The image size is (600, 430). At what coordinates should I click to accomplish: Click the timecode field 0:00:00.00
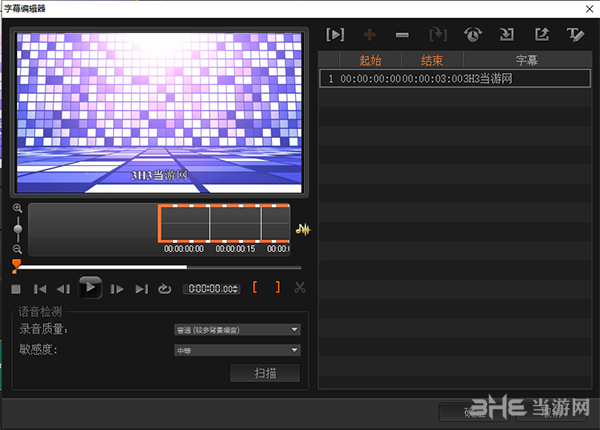(210, 288)
